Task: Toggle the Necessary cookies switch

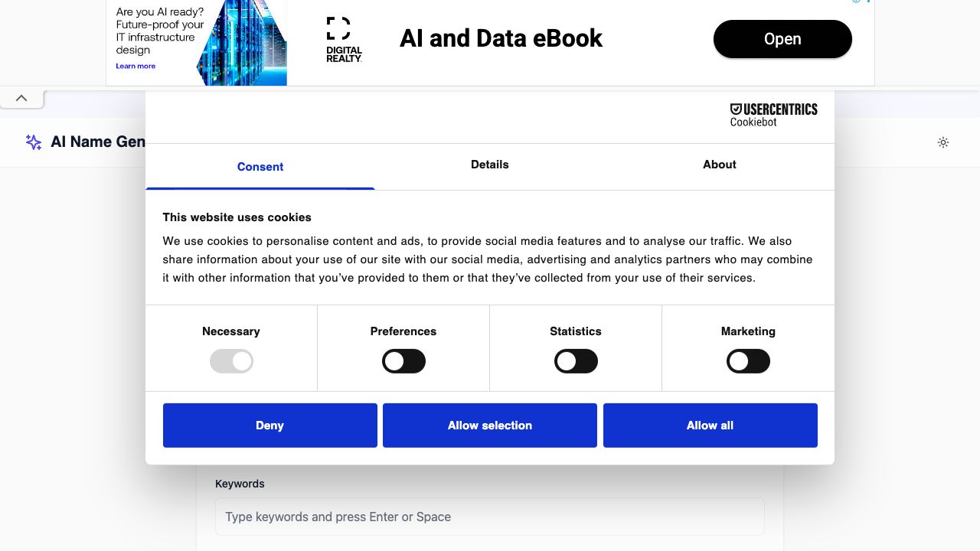Action: [x=231, y=361]
